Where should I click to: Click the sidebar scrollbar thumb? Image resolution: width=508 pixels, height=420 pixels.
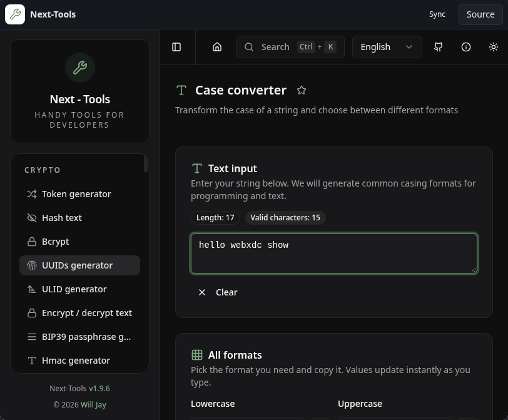point(146,164)
